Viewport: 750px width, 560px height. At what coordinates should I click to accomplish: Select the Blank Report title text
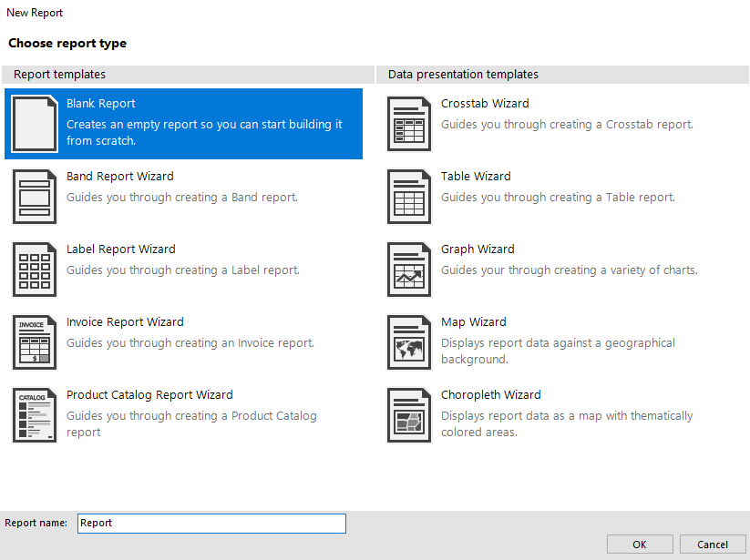coord(100,103)
